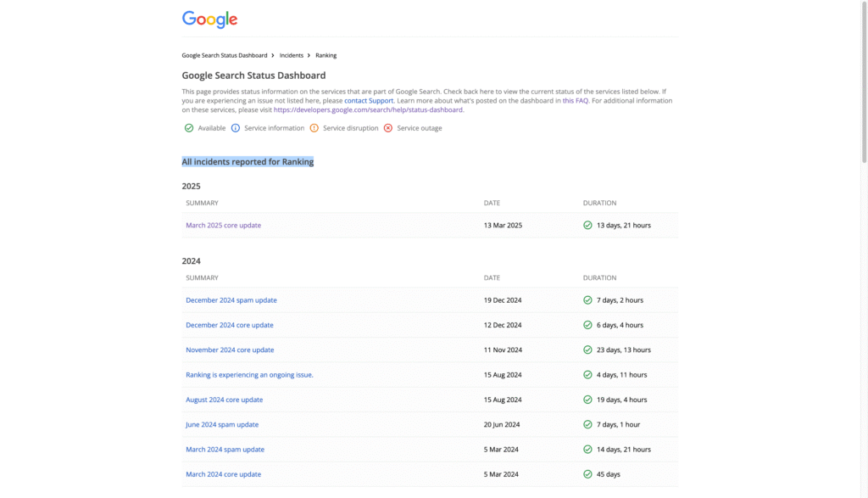
Task: Open December 2024 core update link
Action: click(229, 325)
